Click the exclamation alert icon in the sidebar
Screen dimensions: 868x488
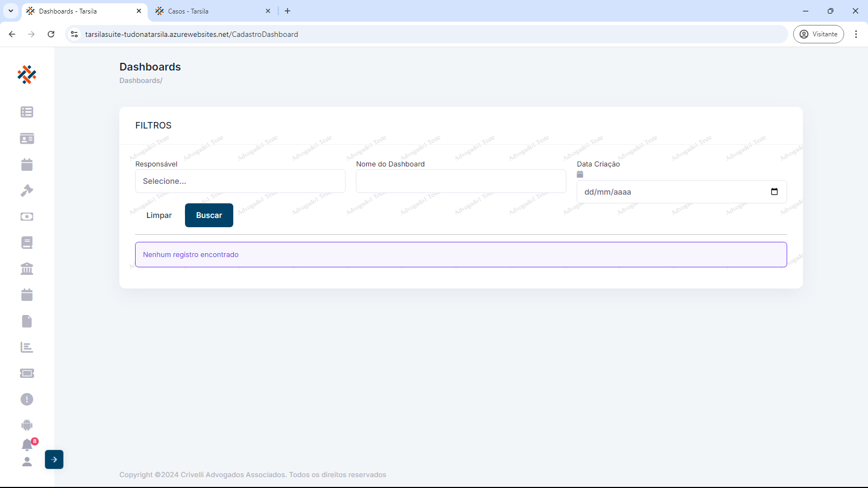27,399
